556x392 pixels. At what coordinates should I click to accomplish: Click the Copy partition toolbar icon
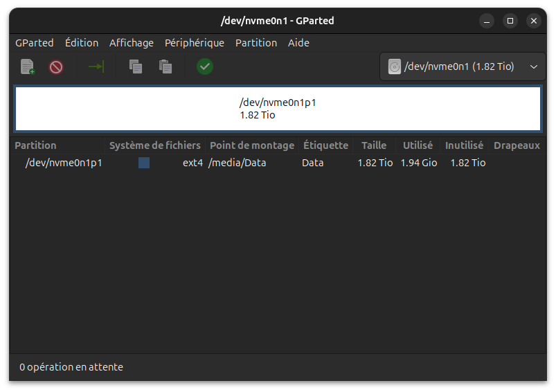[136, 66]
